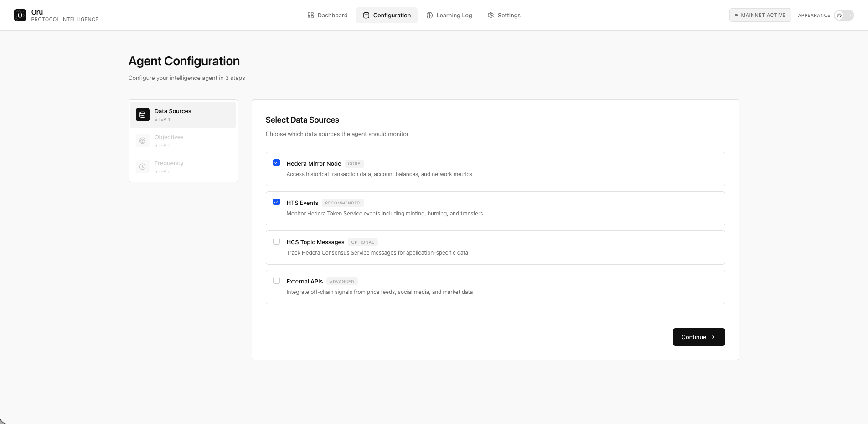Enable HCS Topic Messages monitoring
868x424 pixels.
click(276, 241)
